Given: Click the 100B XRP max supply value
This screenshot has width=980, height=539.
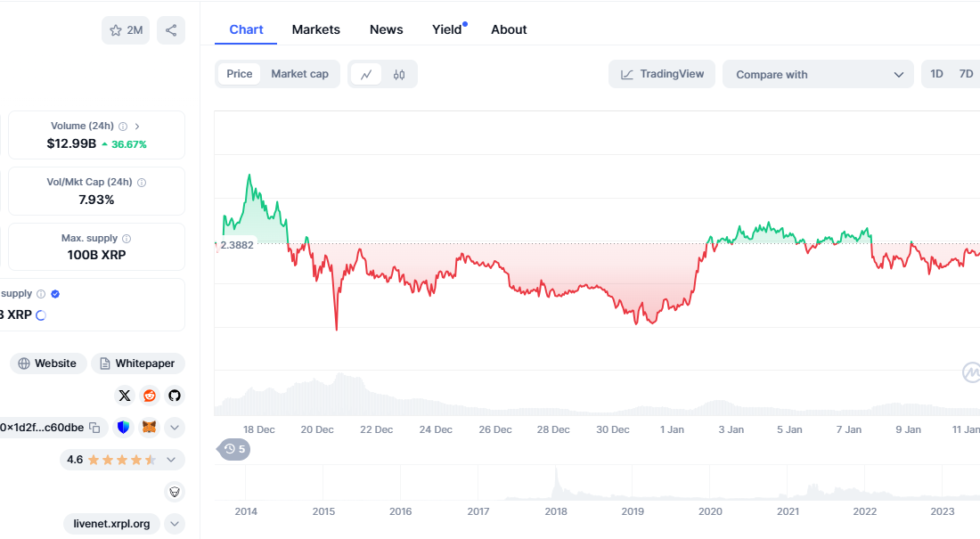Looking at the screenshot, I should 96,255.
